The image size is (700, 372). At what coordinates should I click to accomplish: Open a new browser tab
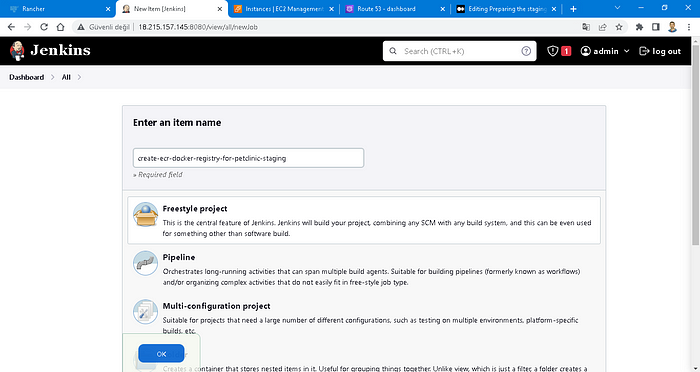pyautogui.click(x=573, y=9)
